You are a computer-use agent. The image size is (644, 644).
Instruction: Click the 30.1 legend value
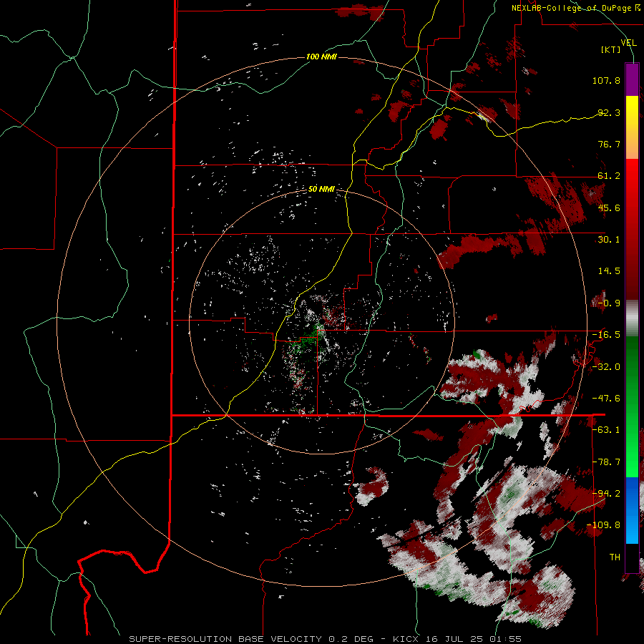click(609, 240)
